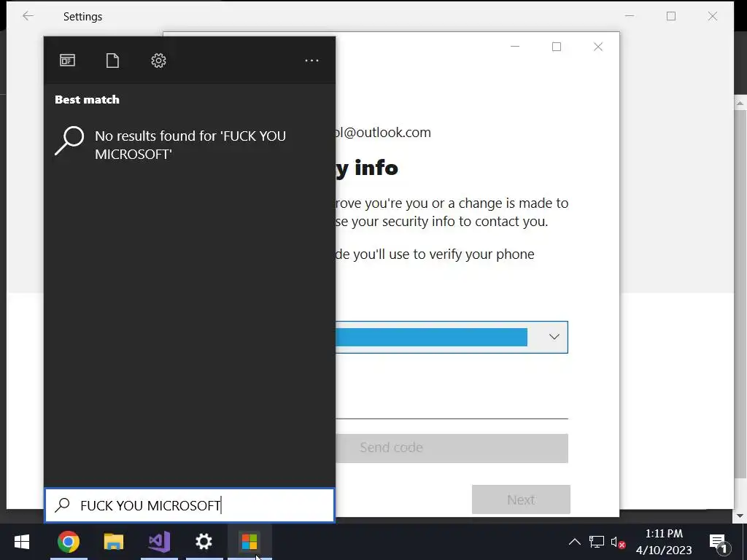747x560 pixels.
Task: Click the scrollbar down arrow in Settings
Action: 740,516
